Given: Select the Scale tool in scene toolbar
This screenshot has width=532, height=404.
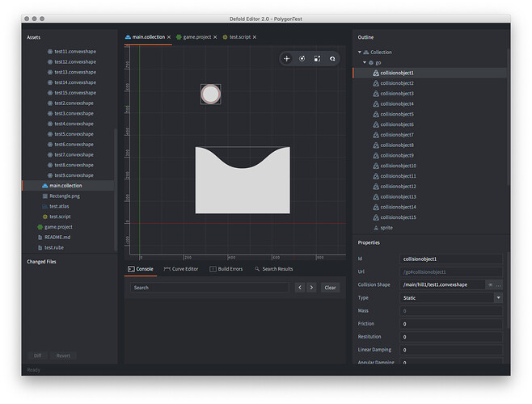Looking at the screenshot, I should coord(318,58).
